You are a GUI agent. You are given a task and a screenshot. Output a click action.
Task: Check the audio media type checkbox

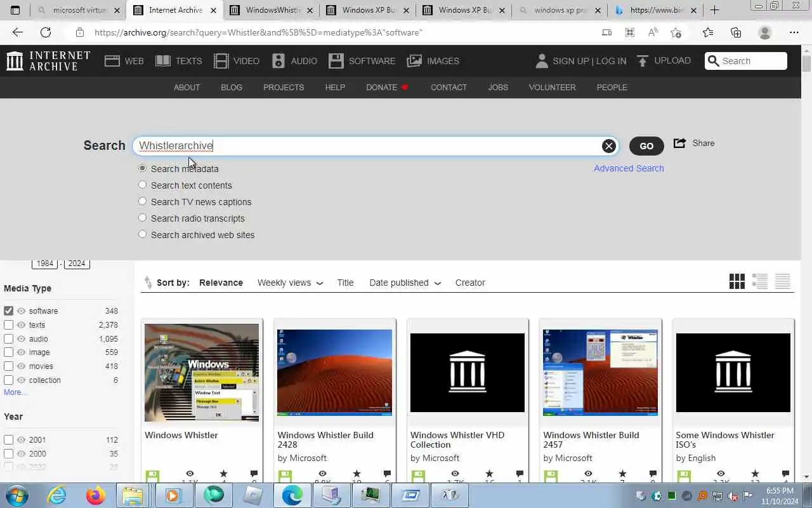click(8, 339)
